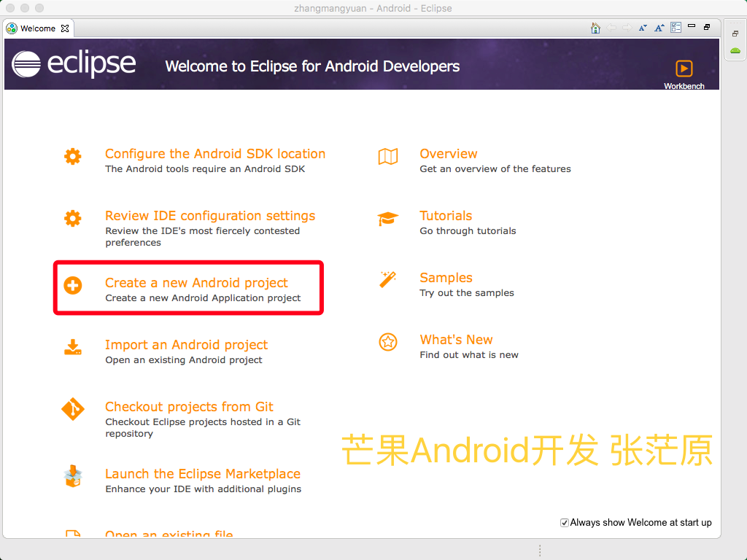The image size is (747, 560).
Task: Click the star icon beside What's New
Action: pyautogui.click(x=388, y=342)
